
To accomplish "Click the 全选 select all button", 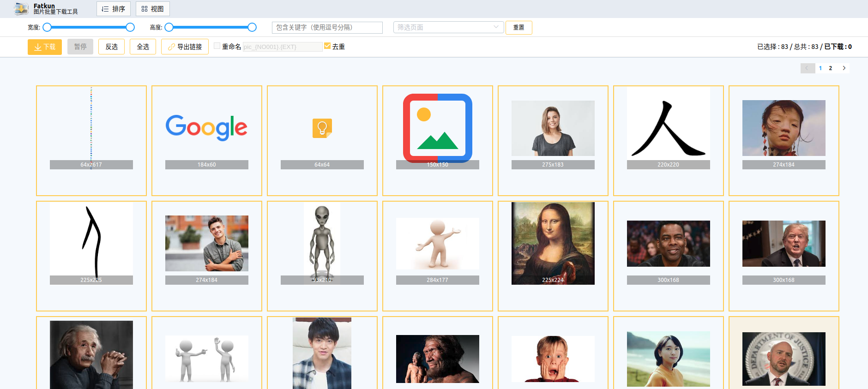I will pos(143,47).
